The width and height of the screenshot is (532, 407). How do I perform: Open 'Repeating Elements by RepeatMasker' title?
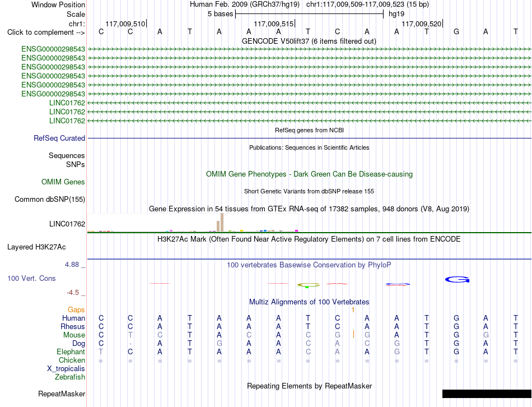(x=309, y=386)
